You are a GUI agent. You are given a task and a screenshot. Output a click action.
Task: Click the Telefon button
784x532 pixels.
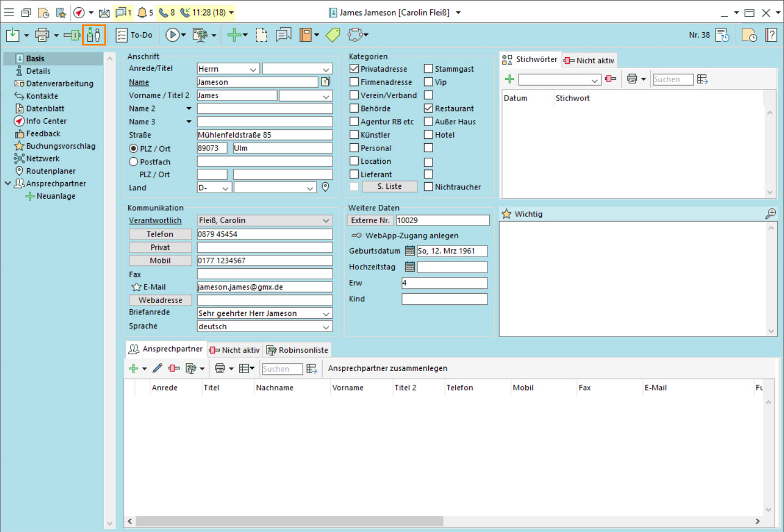point(160,234)
